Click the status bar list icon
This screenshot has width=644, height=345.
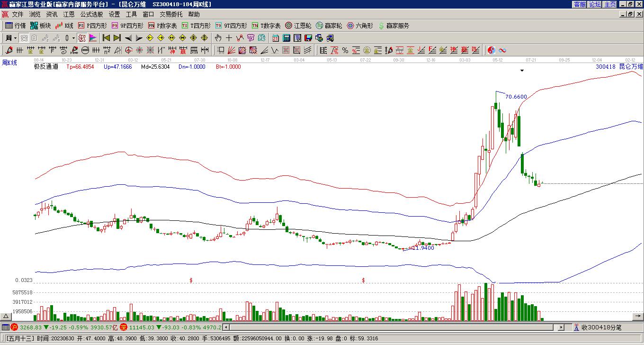5,327
